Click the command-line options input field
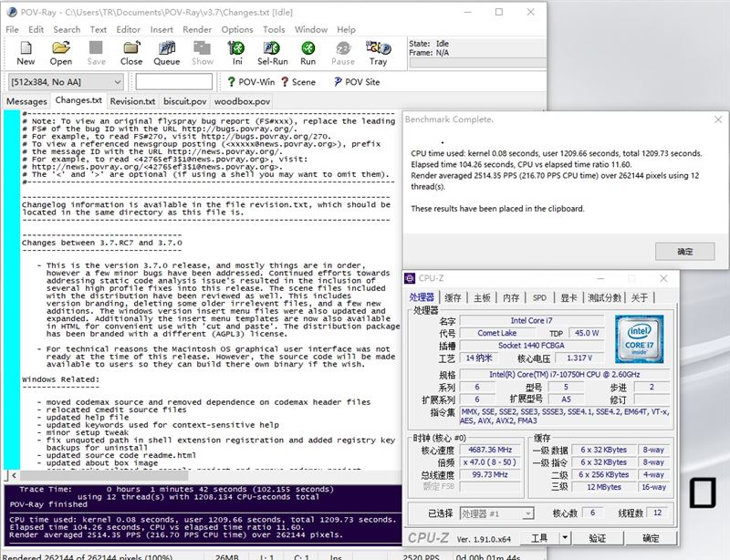 (174, 82)
